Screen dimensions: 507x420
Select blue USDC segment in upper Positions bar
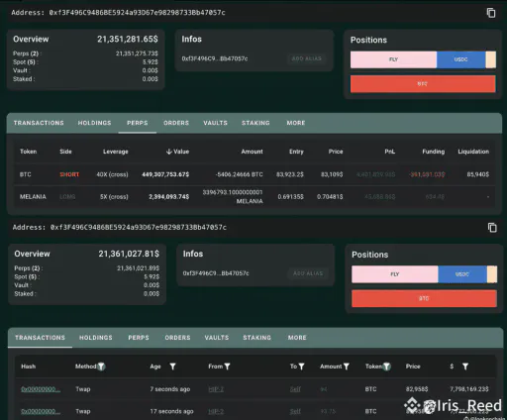tap(460, 59)
